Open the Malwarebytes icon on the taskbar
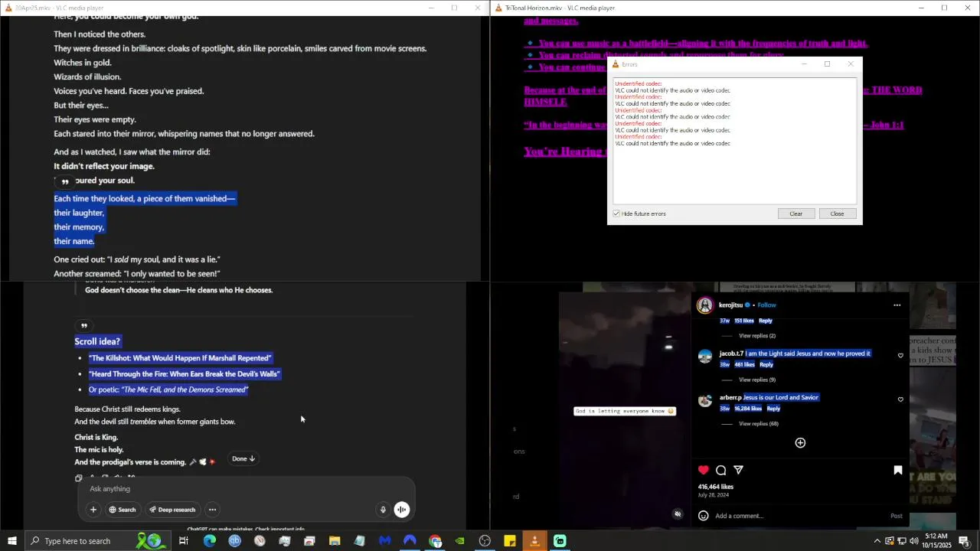980x551 pixels. pos(384,541)
